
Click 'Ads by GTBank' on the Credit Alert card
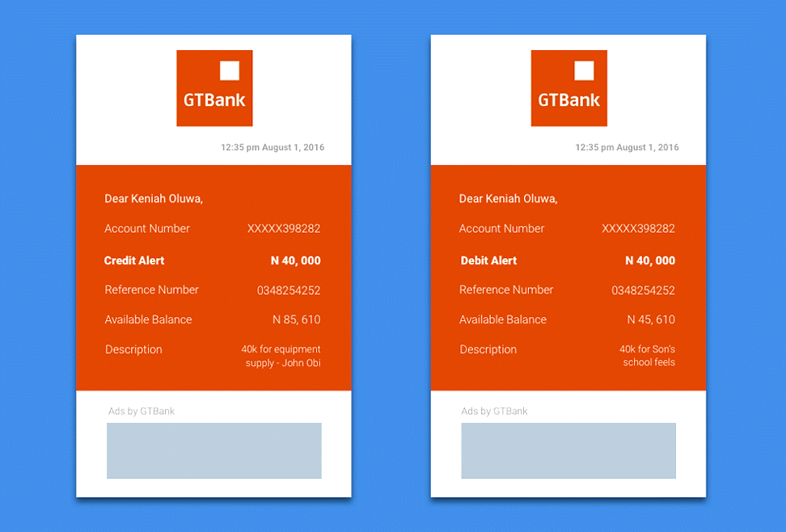point(142,412)
